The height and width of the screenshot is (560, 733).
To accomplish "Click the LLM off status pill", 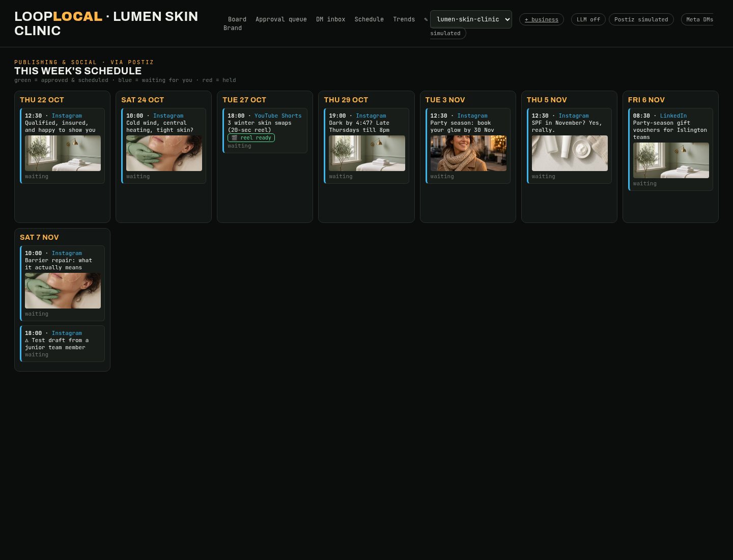I will pos(588,19).
